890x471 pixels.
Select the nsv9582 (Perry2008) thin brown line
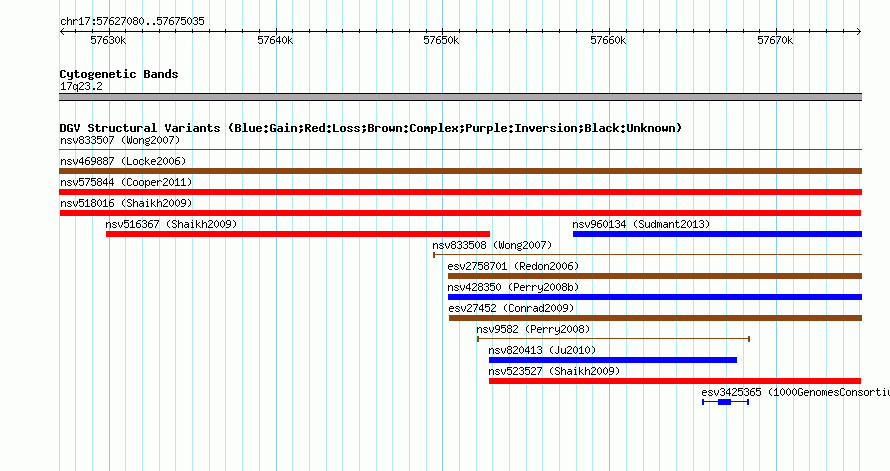point(614,339)
